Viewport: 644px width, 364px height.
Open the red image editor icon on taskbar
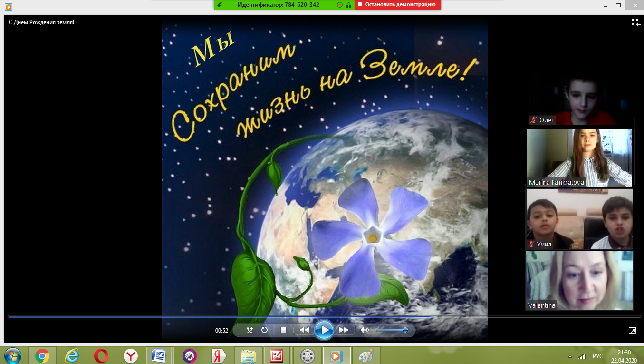[x=277, y=355]
